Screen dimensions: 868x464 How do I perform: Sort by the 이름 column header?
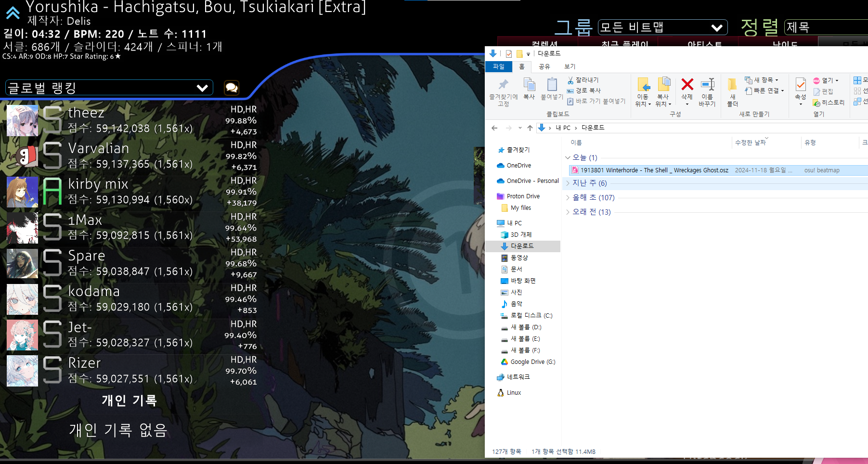tap(649, 142)
